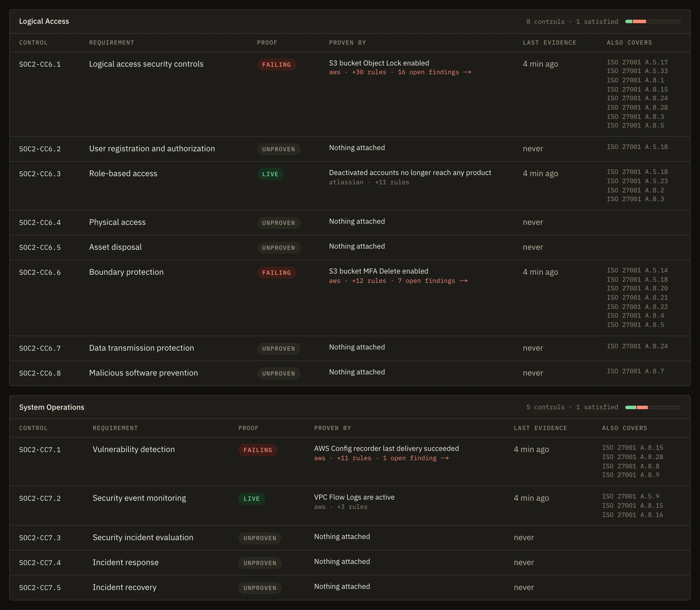700x610 pixels.
Task: Select the SOC2-CC6.2 control ID
Action: [40, 149]
